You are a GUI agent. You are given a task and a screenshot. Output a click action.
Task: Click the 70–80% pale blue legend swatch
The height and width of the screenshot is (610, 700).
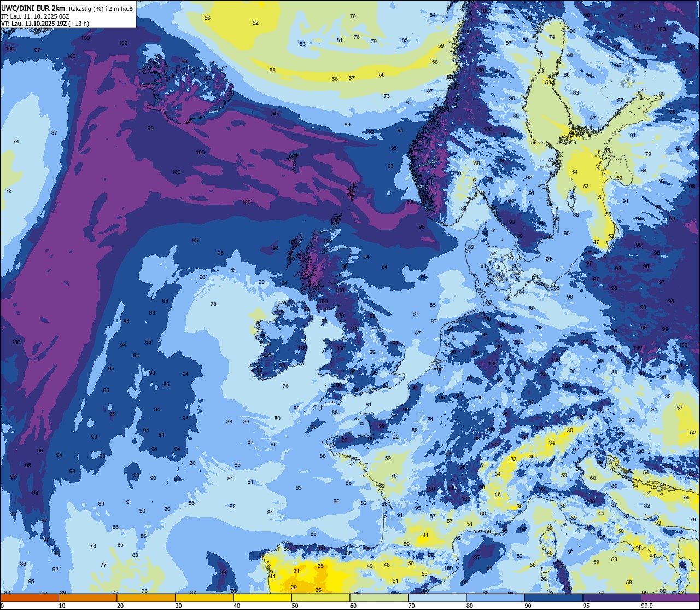[x=437, y=598]
